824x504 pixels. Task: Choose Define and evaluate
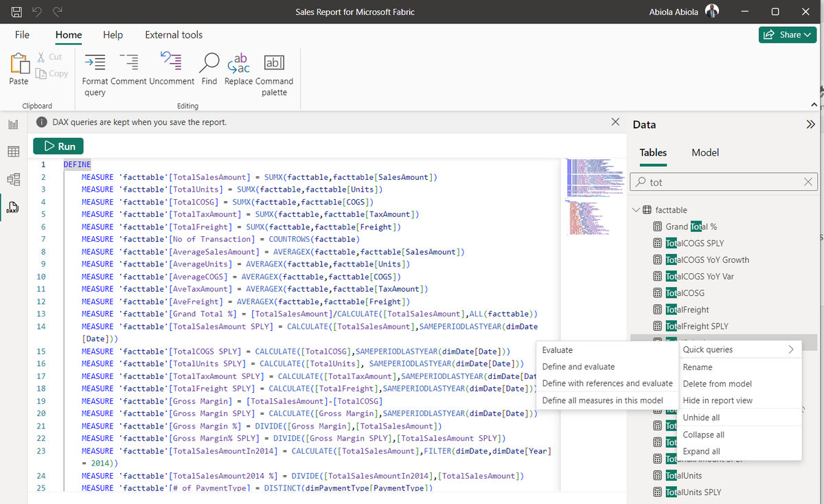tap(606, 367)
